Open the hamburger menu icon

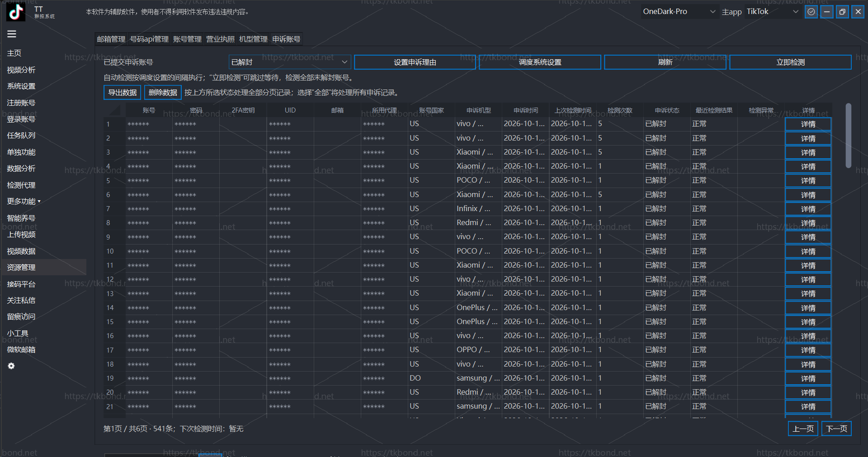coord(12,34)
